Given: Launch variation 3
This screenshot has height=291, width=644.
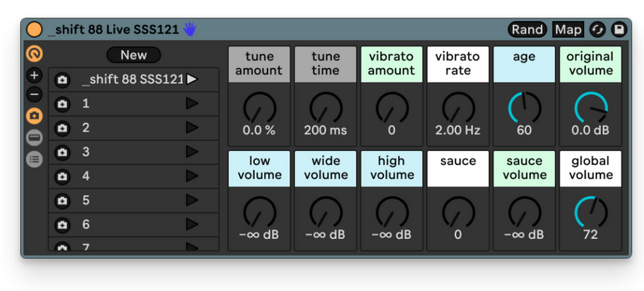Looking at the screenshot, I should point(192,152).
